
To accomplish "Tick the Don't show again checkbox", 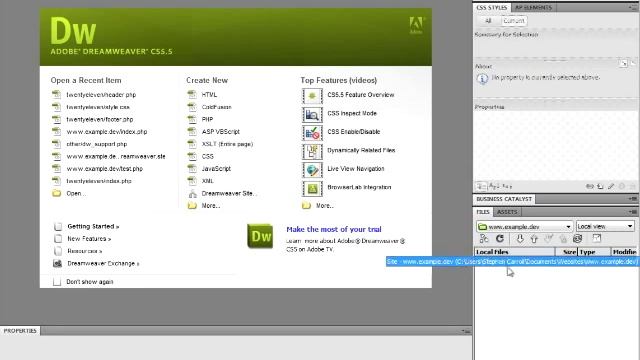I will tap(57, 282).
